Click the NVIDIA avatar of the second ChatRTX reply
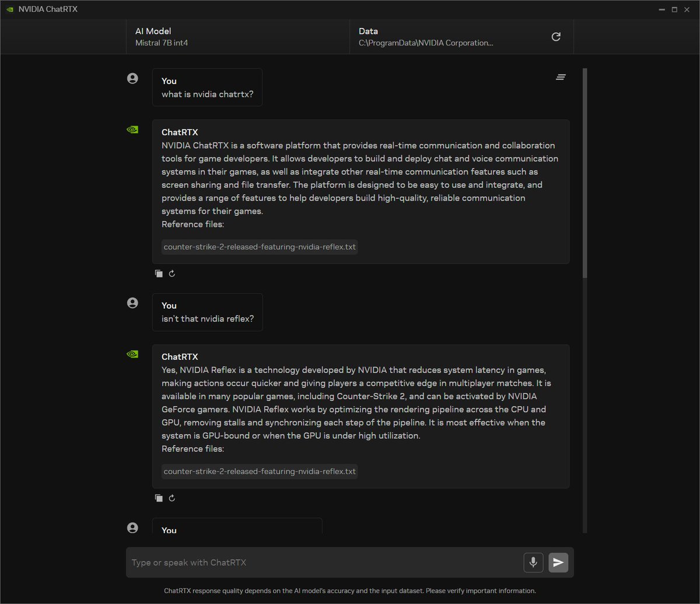This screenshot has width=700, height=604. tap(132, 354)
